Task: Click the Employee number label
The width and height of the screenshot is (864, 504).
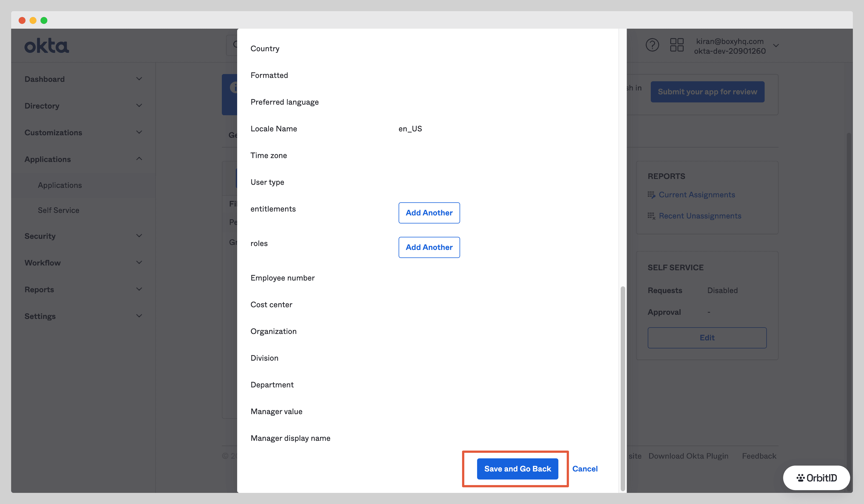Action: pos(283,278)
